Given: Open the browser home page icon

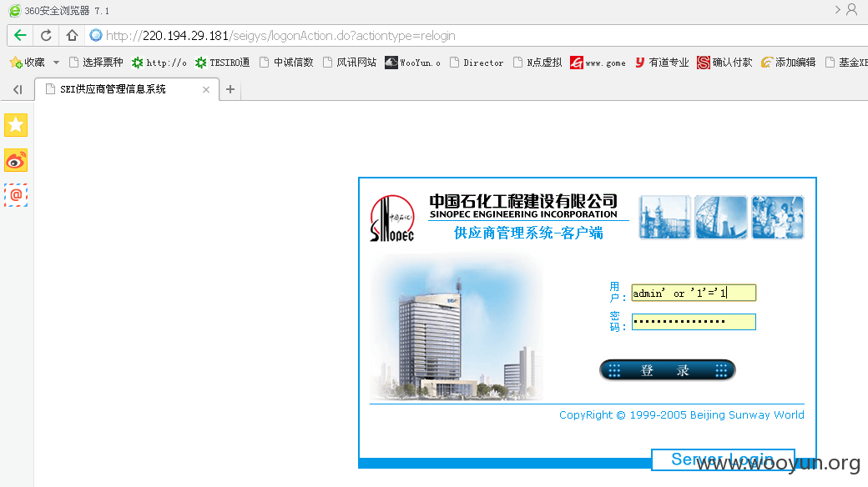Looking at the screenshot, I should tap(72, 35).
